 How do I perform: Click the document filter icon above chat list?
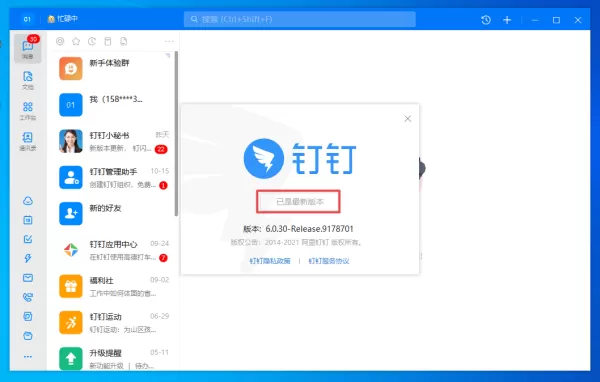point(124,41)
